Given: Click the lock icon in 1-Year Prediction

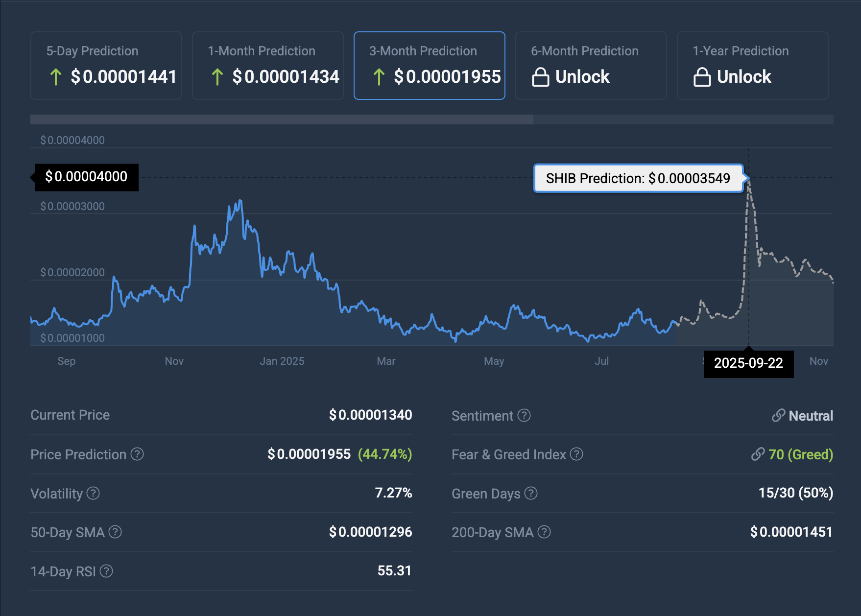Looking at the screenshot, I should pyautogui.click(x=702, y=77).
